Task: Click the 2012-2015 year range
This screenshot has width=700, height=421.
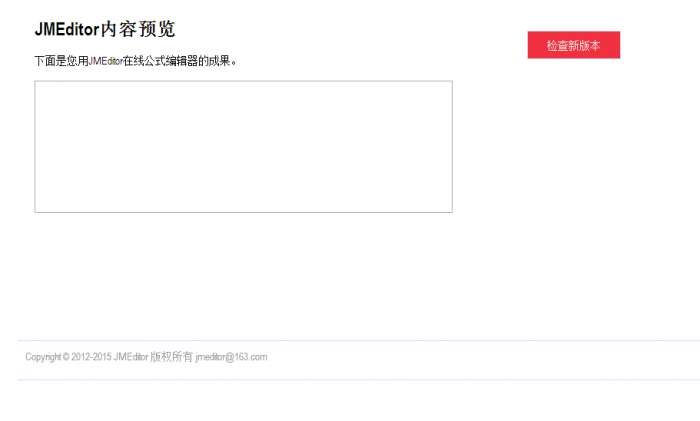Action: (91, 357)
